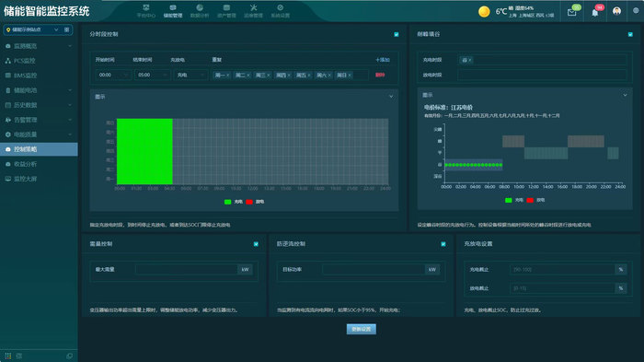Remove the 周三 tag from repeat days
The image size is (644, 362).
(269, 76)
